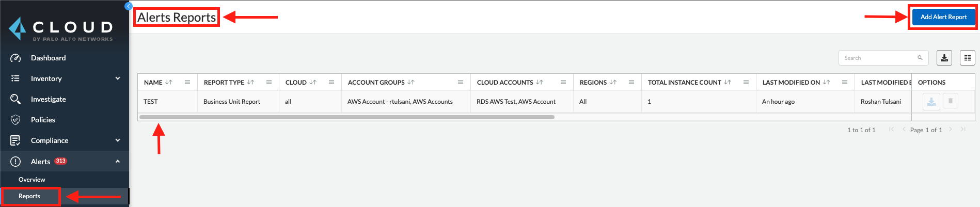Collapse the sidebar using blue arrow icon
Screen dimensions: 980x207
point(129,6)
